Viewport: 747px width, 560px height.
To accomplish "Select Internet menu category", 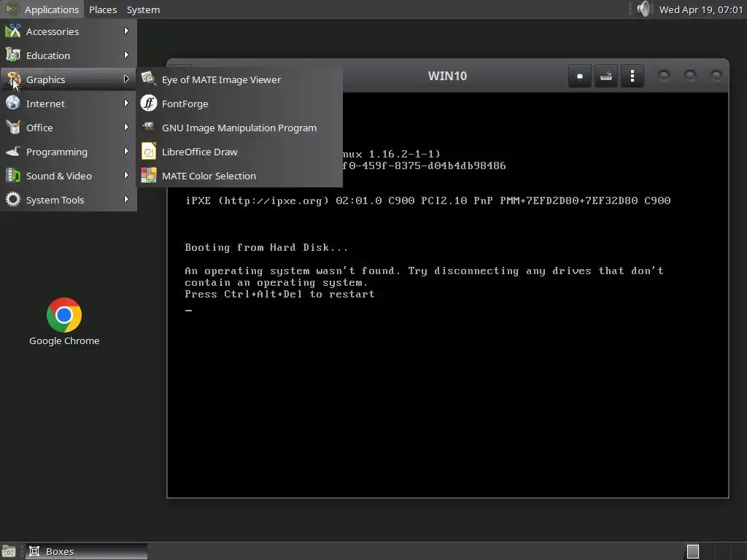I will [x=69, y=104].
